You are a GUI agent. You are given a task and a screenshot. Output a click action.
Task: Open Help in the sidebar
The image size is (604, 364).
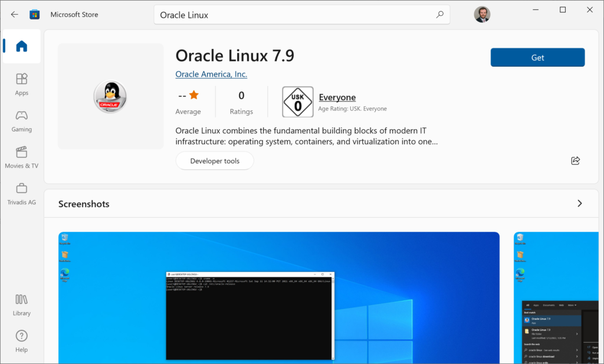pos(22,341)
